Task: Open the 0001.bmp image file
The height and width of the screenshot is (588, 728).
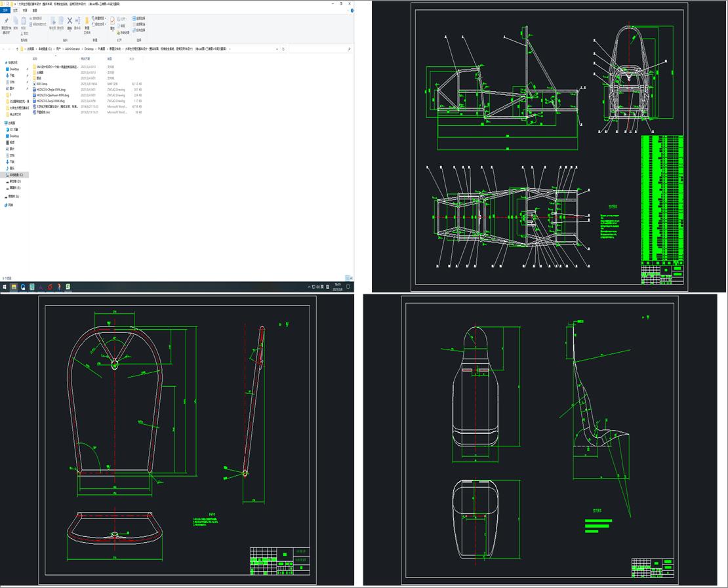Action: pos(43,84)
